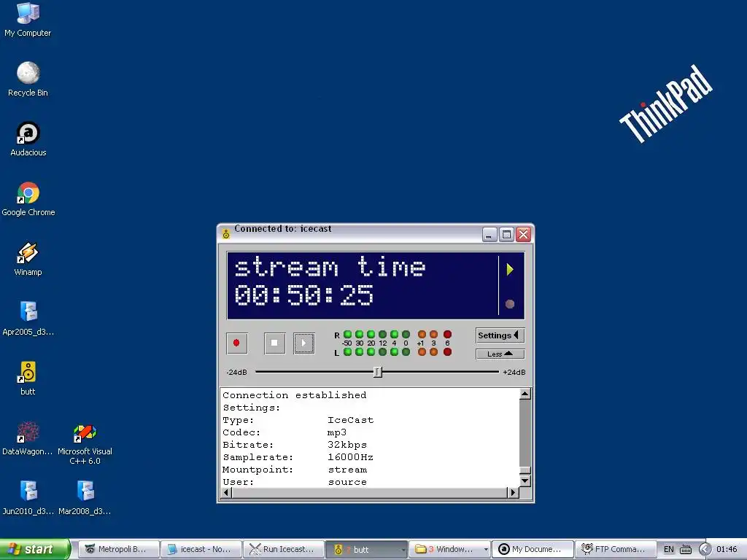Image resolution: width=747 pixels, height=560 pixels.
Task: Stop the stream with the stop button
Action: click(x=274, y=343)
